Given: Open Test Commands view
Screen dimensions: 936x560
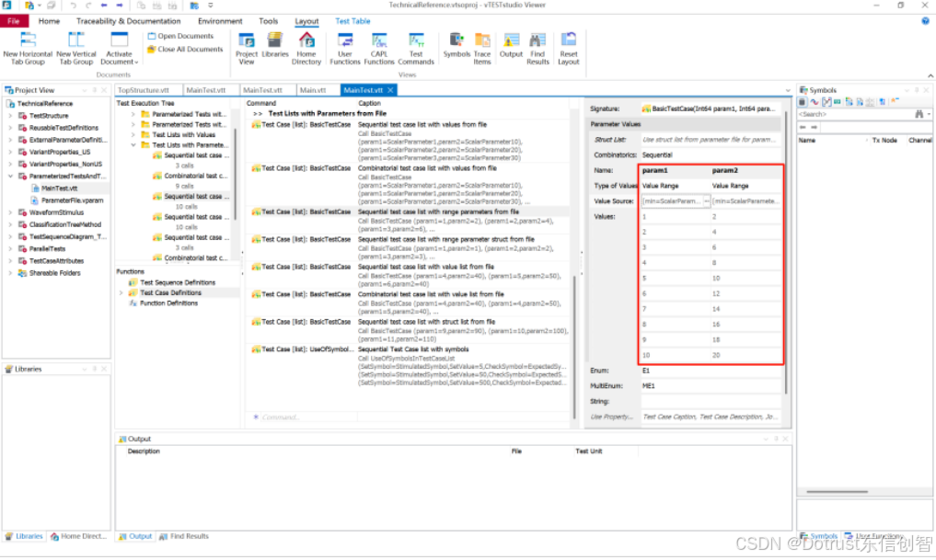Looking at the screenshot, I should click(416, 49).
